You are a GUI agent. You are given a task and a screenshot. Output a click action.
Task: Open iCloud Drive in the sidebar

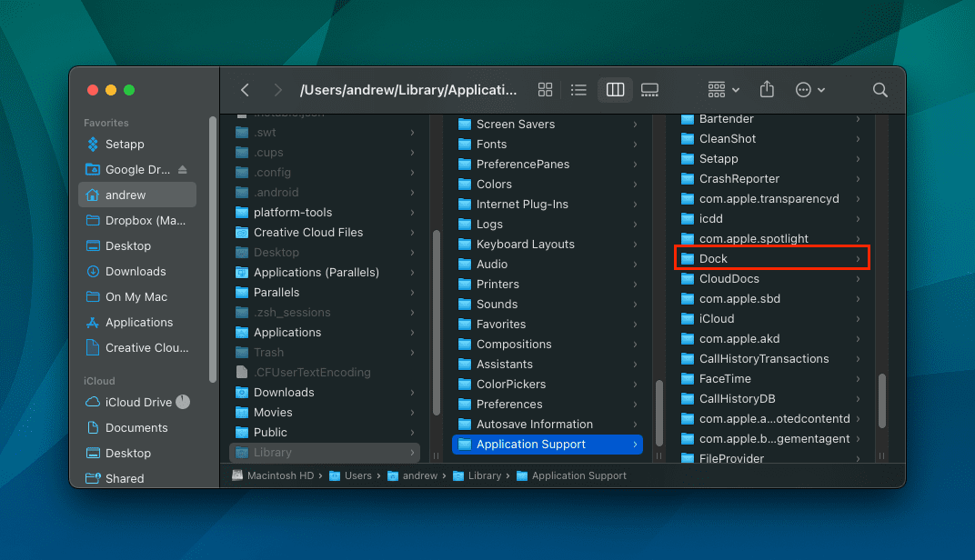(140, 402)
